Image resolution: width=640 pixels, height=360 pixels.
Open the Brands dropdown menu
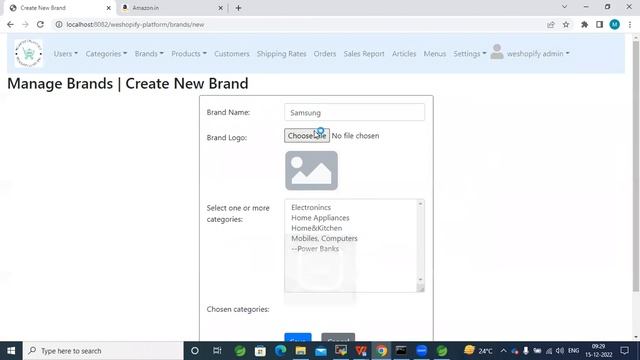coord(149,53)
